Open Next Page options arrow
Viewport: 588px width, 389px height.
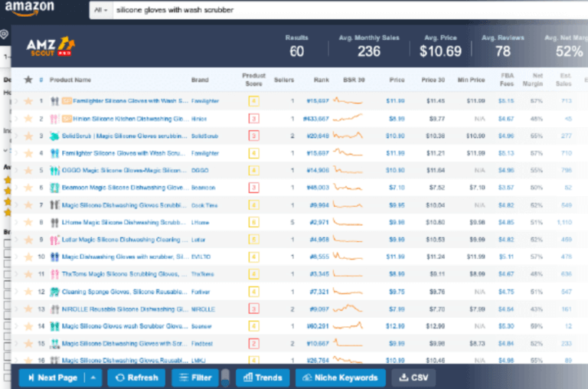click(x=93, y=378)
